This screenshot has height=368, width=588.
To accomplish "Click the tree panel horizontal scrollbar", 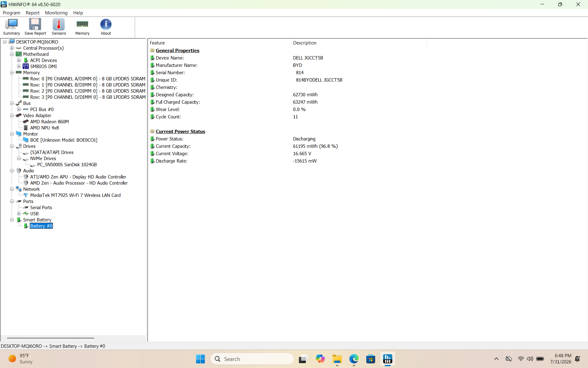I will 51,338.
